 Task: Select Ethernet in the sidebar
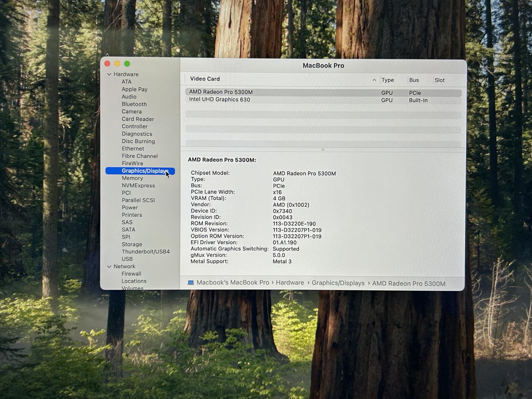click(133, 149)
